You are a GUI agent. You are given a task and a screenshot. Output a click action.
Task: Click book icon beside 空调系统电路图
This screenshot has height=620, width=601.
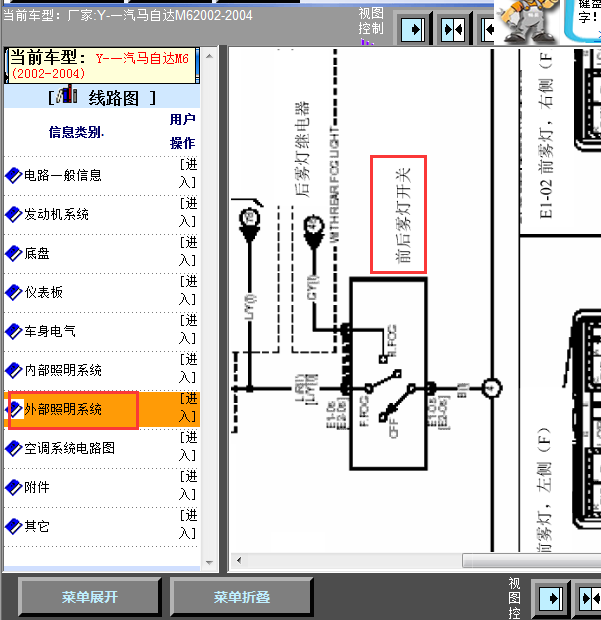pyautogui.click(x=13, y=448)
